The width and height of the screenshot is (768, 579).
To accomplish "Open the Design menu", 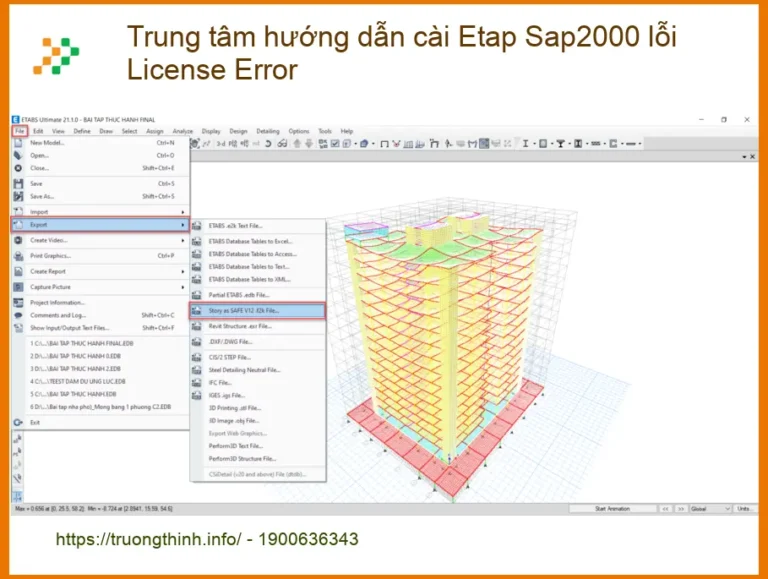I will point(238,131).
